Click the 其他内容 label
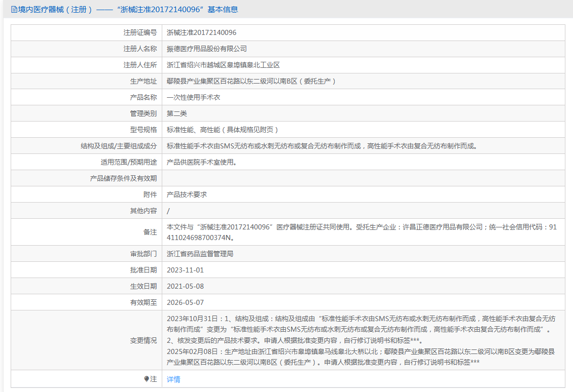The width and height of the screenshot is (573, 392). click(x=143, y=211)
